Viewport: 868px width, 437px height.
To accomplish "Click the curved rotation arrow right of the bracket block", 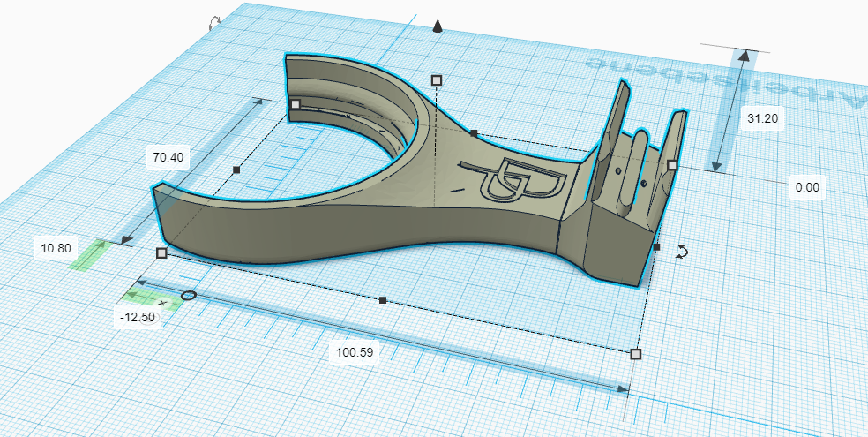I will click(682, 252).
